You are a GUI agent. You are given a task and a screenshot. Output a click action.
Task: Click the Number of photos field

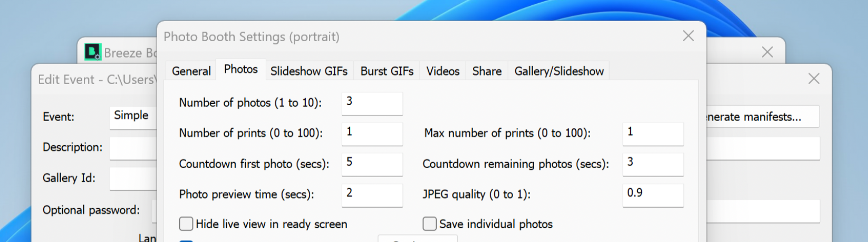click(x=372, y=103)
